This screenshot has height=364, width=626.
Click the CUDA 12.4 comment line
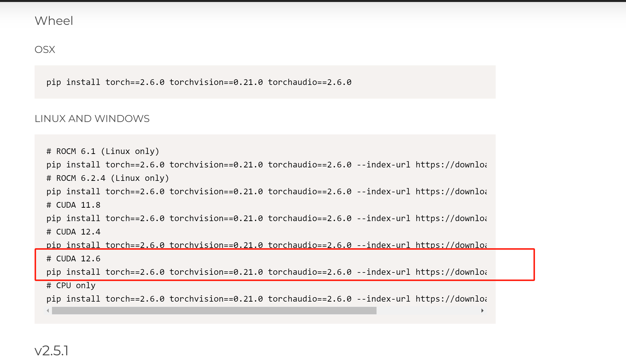pos(73,232)
